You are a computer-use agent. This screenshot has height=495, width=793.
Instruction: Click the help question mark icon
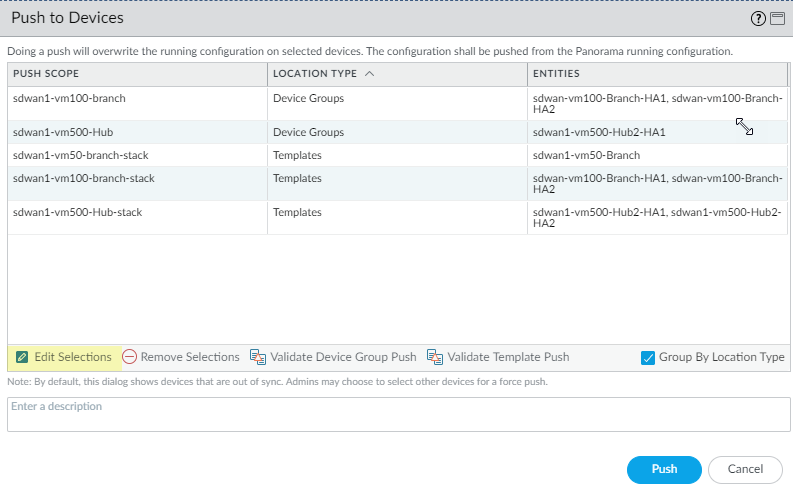tap(758, 19)
